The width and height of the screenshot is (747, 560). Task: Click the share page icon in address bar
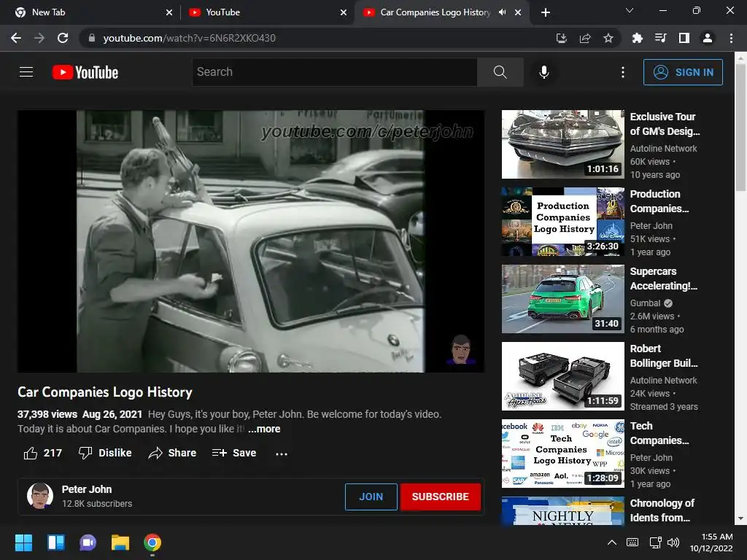click(x=585, y=38)
